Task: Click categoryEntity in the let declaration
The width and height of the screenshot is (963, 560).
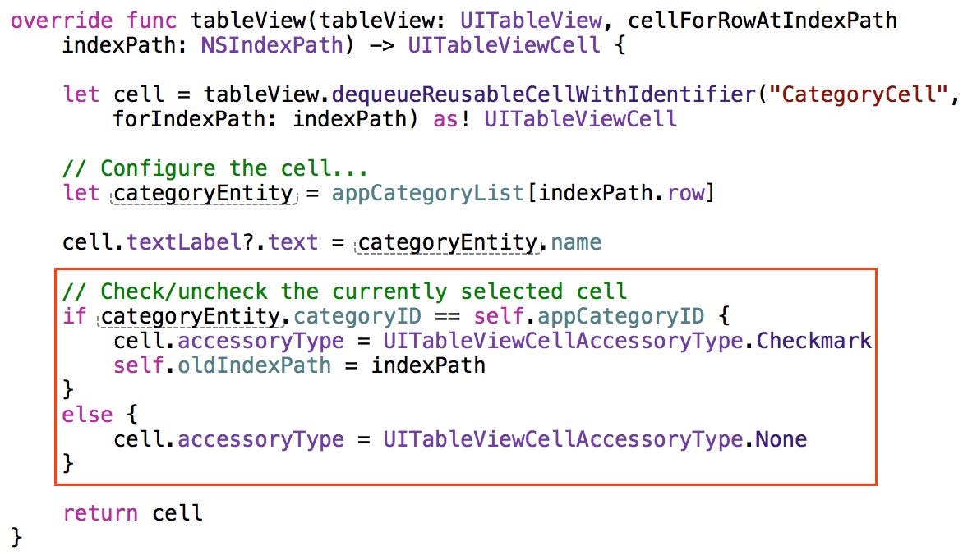Action: (203, 194)
